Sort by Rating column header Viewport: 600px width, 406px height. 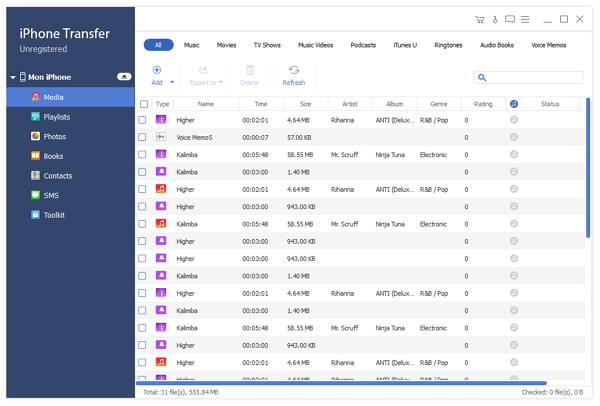pyautogui.click(x=483, y=104)
